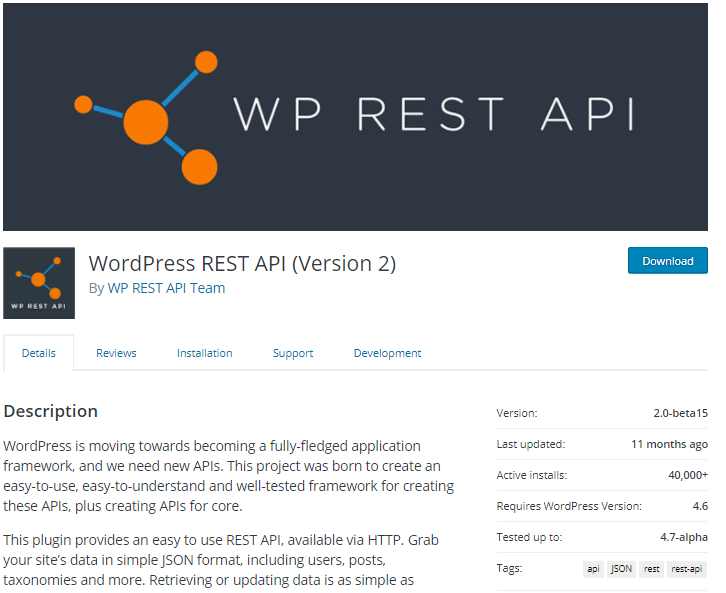View the Development tab
The width and height of the screenshot is (726, 593).
[388, 353]
